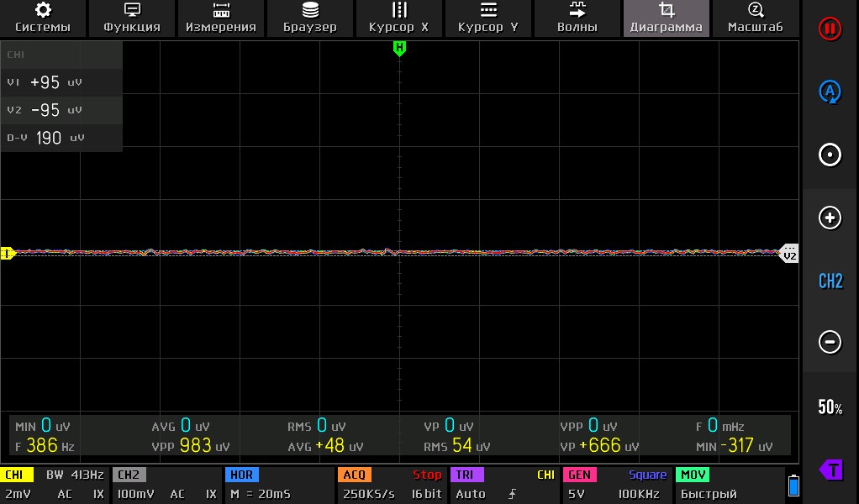Open the Масштаб zoom option

pos(755,18)
